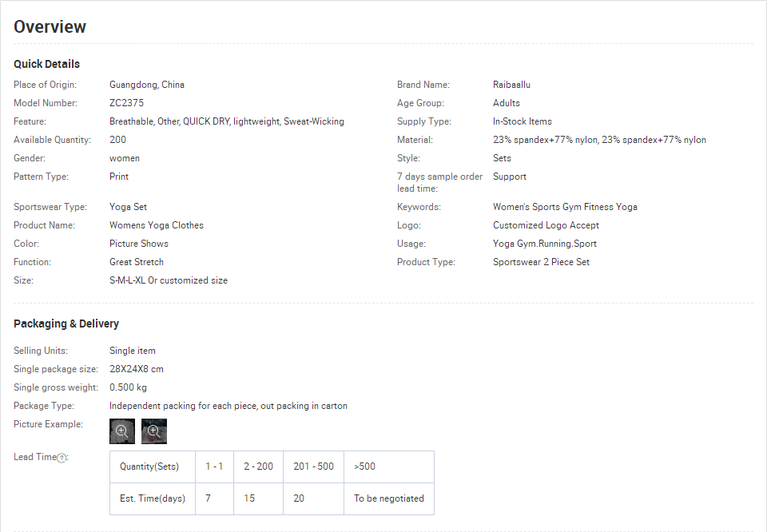The height and width of the screenshot is (532, 767).
Task: Click the Available Quantity value 200
Action: (118, 140)
